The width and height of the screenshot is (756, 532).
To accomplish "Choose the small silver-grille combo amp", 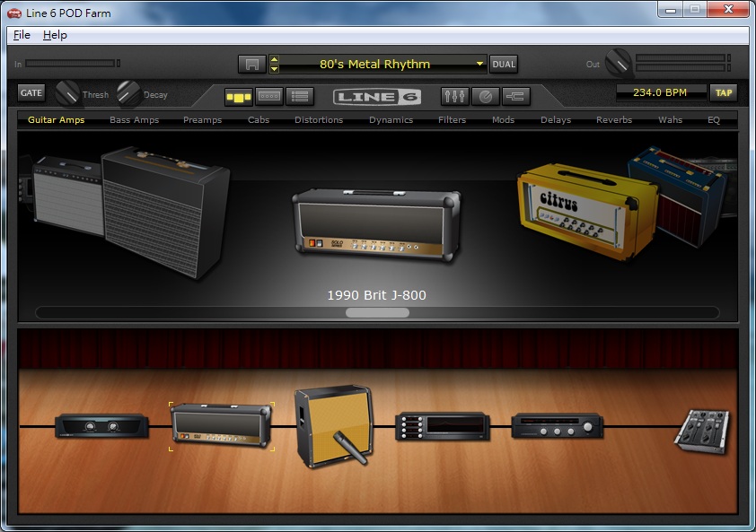I will point(66,196).
